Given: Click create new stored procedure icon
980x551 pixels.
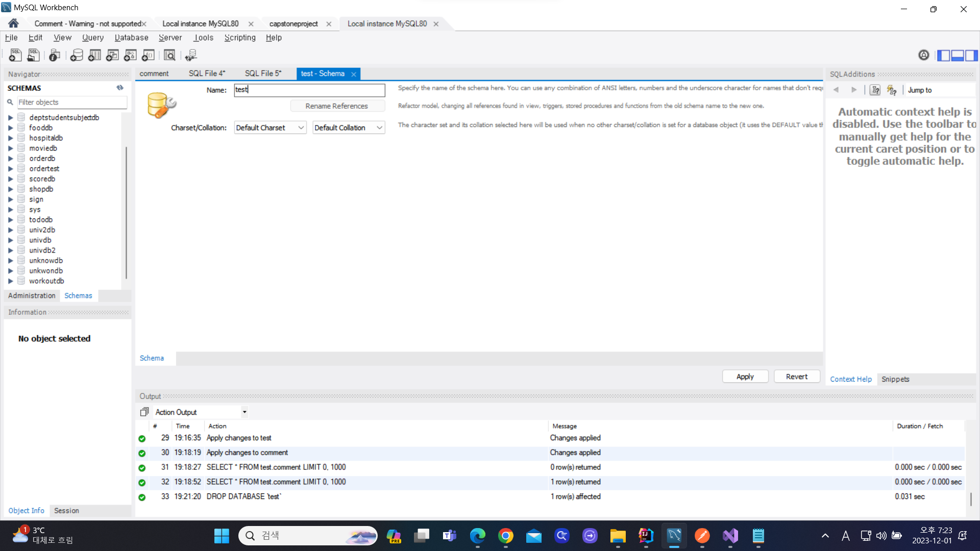Looking at the screenshot, I should pyautogui.click(x=130, y=55).
